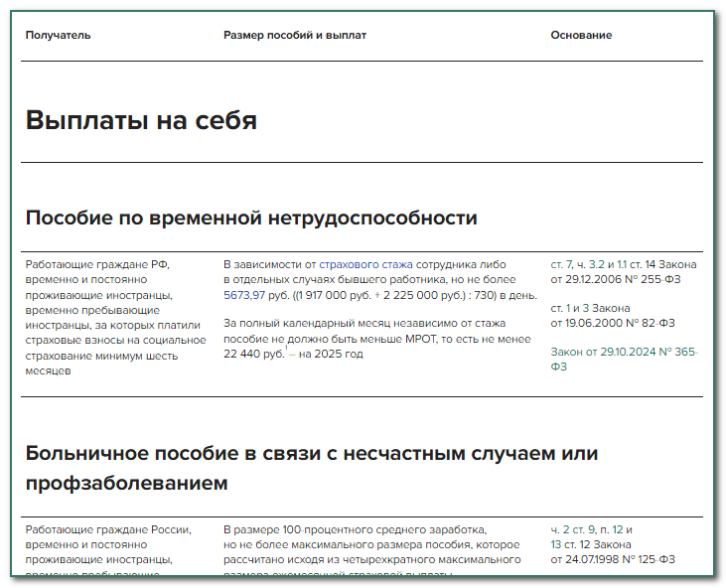
Task: Click the «Работающие граждане России» recipient cell
Action: point(107,529)
